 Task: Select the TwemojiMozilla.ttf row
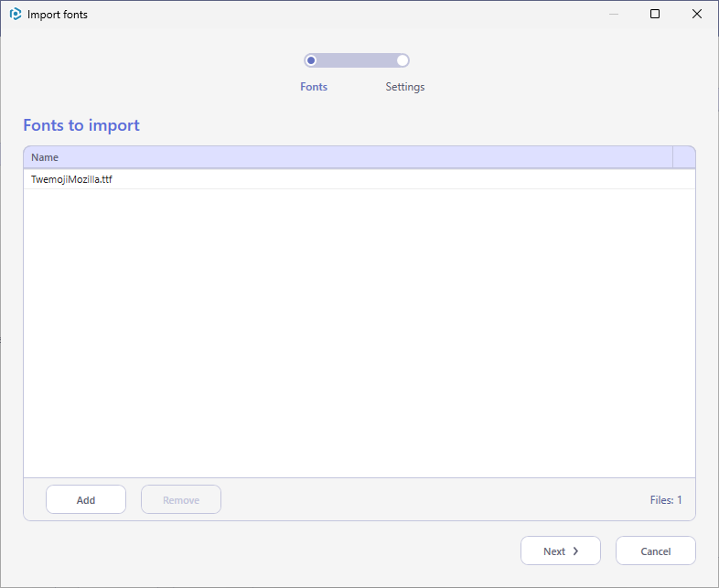click(359, 179)
